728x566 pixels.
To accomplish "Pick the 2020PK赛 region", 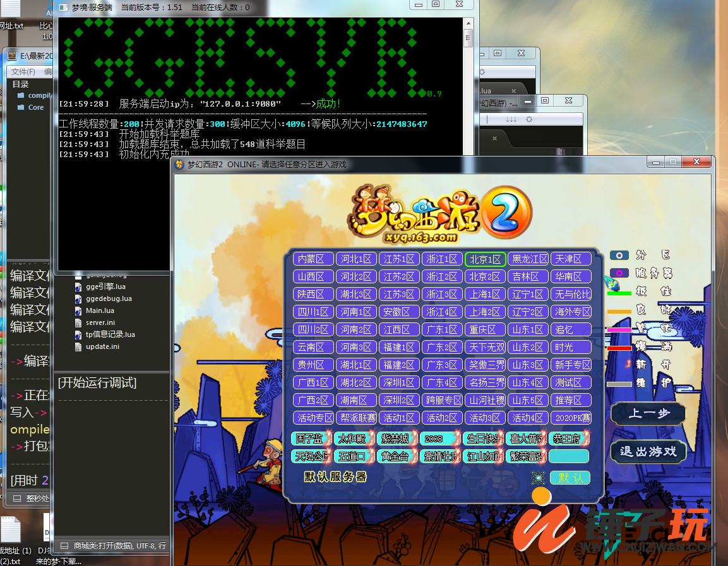I will pos(571,418).
